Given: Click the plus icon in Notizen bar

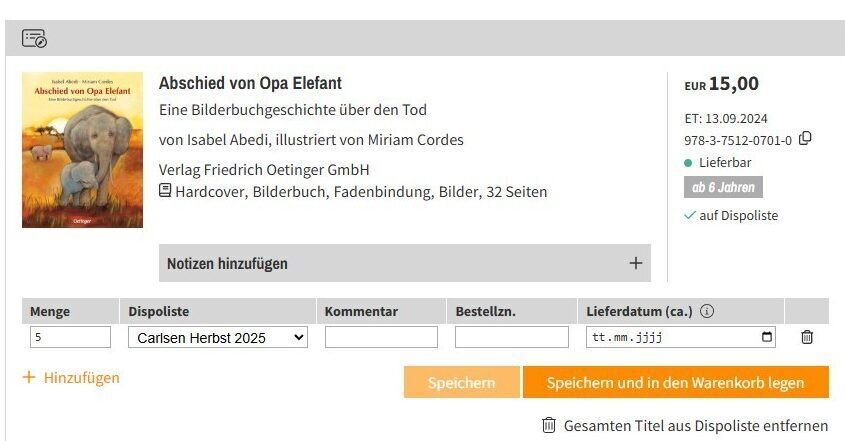Looking at the screenshot, I should tap(635, 263).
